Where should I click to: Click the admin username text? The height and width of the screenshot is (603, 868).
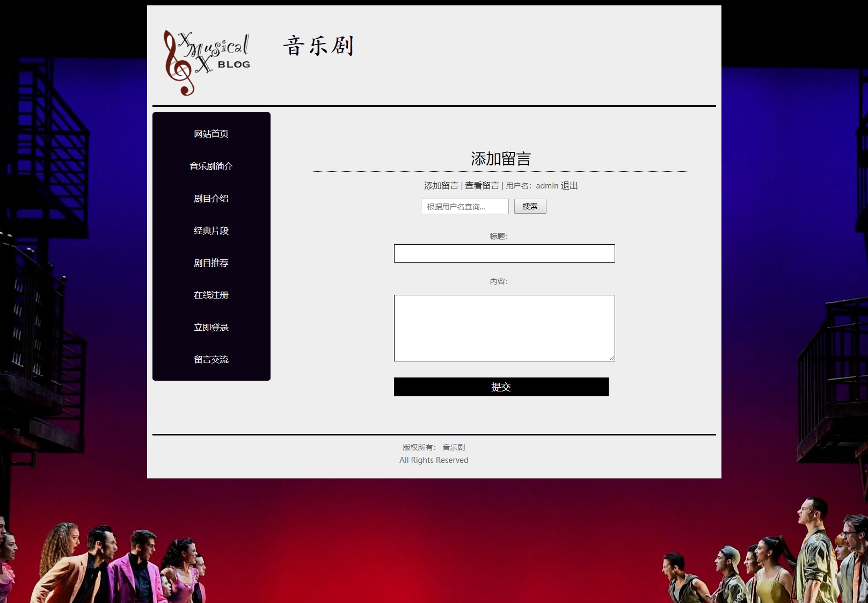click(x=547, y=186)
